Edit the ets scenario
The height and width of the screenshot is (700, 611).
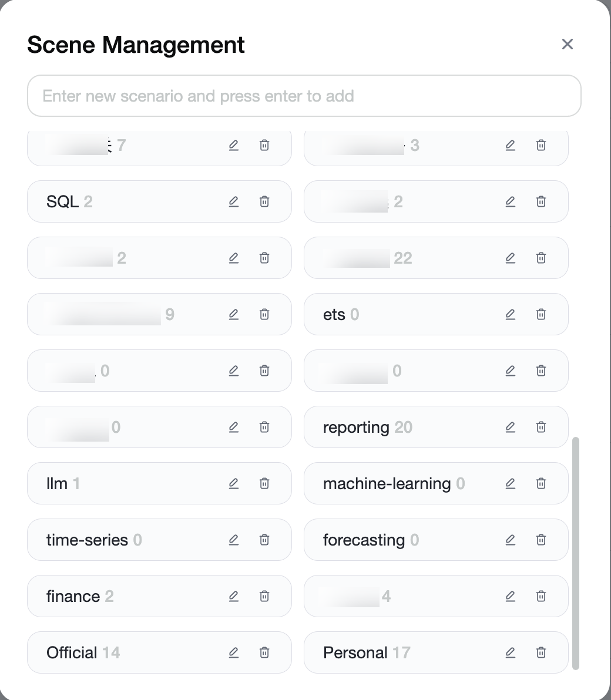[x=510, y=314]
